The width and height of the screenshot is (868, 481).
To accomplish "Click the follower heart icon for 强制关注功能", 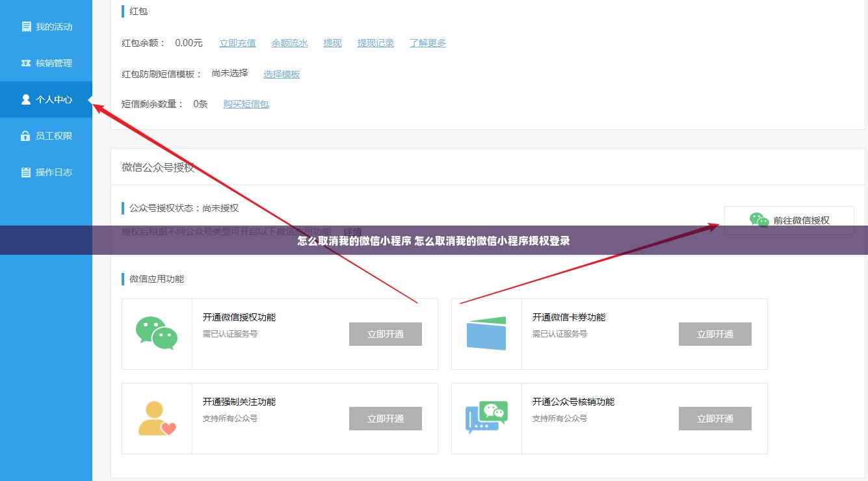I will [x=157, y=418].
